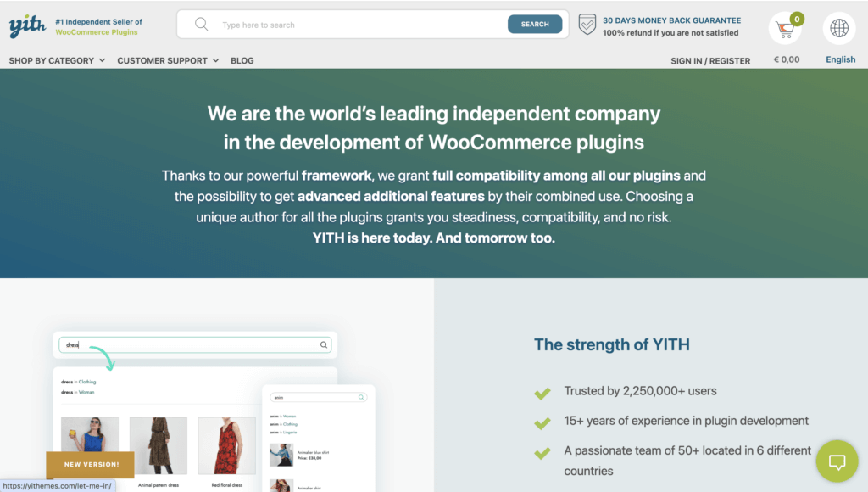868x492 pixels.
Task: Click the checkmark beside 'Trusted by 2,250,000+ users'
Action: pyautogui.click(x=543, y=391)
